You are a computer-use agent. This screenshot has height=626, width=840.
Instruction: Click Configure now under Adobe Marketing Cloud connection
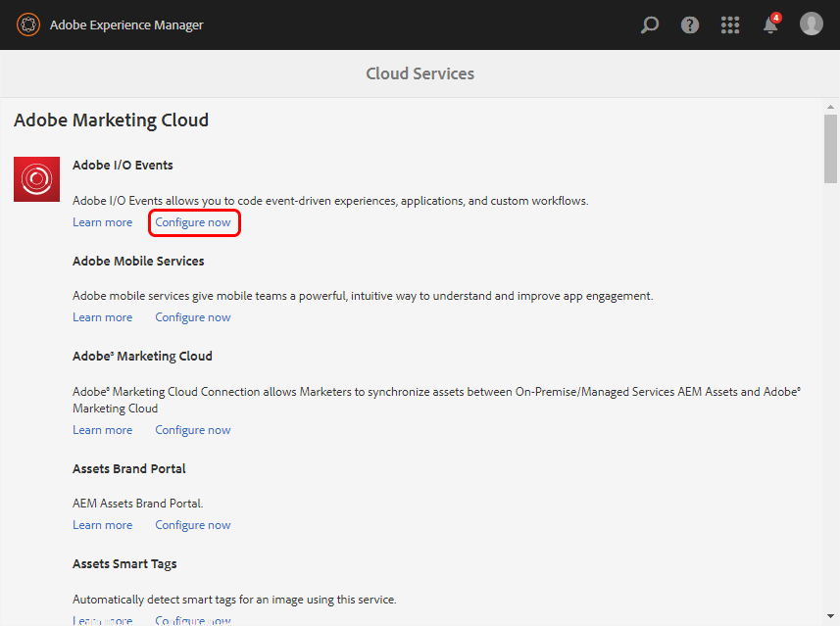pyautogui.click(x=193, y=430)
